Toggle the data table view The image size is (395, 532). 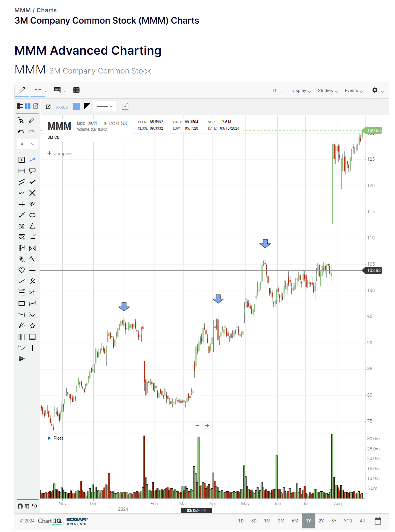tap(76, 90)
